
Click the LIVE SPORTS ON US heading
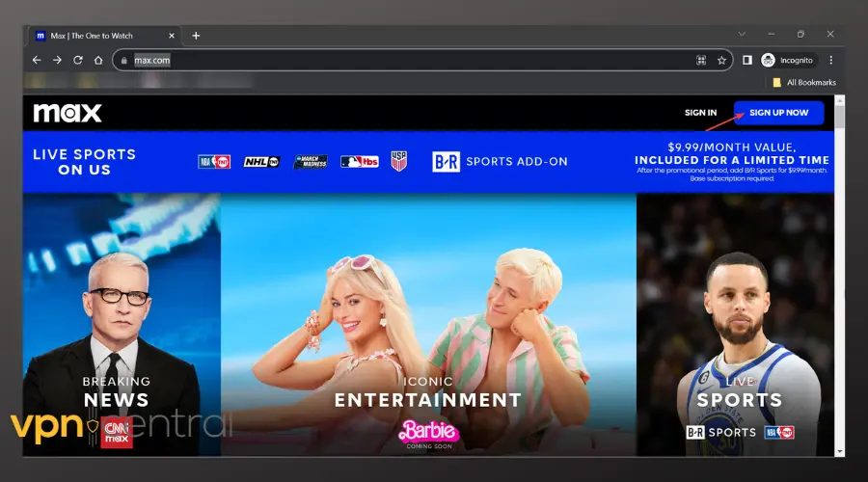pyautogui.click(x=84, y=162)
